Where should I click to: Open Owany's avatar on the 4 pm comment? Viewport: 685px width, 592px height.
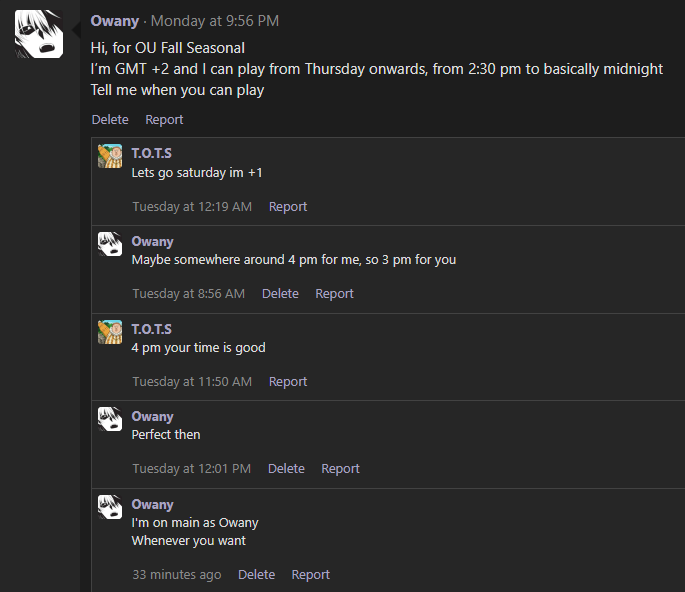(110, 244)
